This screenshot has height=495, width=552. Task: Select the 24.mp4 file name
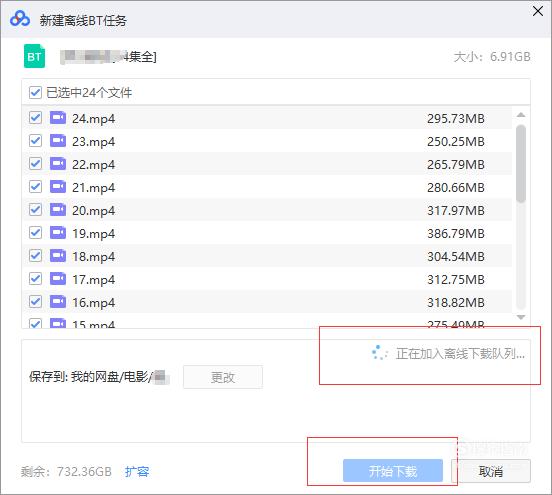tap(94, 119)
